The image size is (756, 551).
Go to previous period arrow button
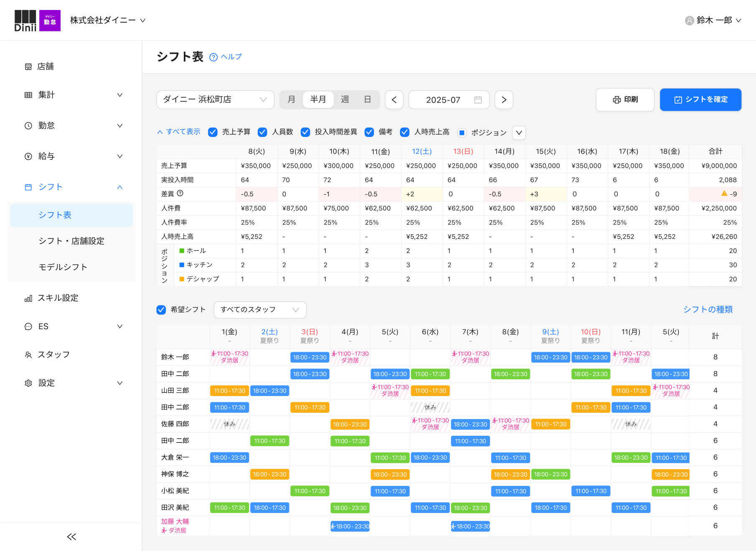click(x=394, y=100)
